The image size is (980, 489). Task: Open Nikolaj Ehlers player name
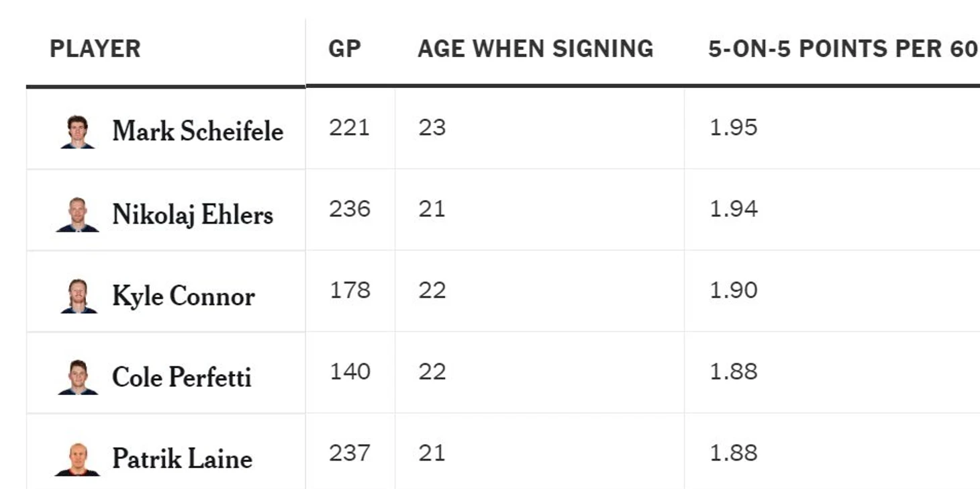tap(193, 215)
